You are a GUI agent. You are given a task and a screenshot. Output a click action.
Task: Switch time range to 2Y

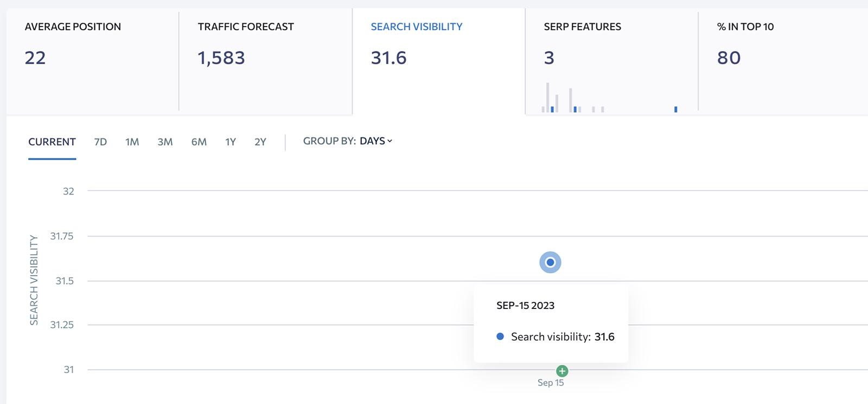(260, 142)
